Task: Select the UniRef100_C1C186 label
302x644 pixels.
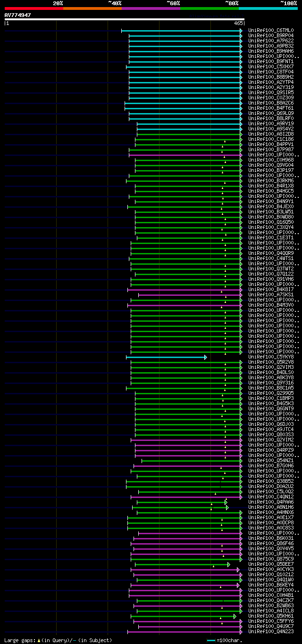Action: point(271,139)
